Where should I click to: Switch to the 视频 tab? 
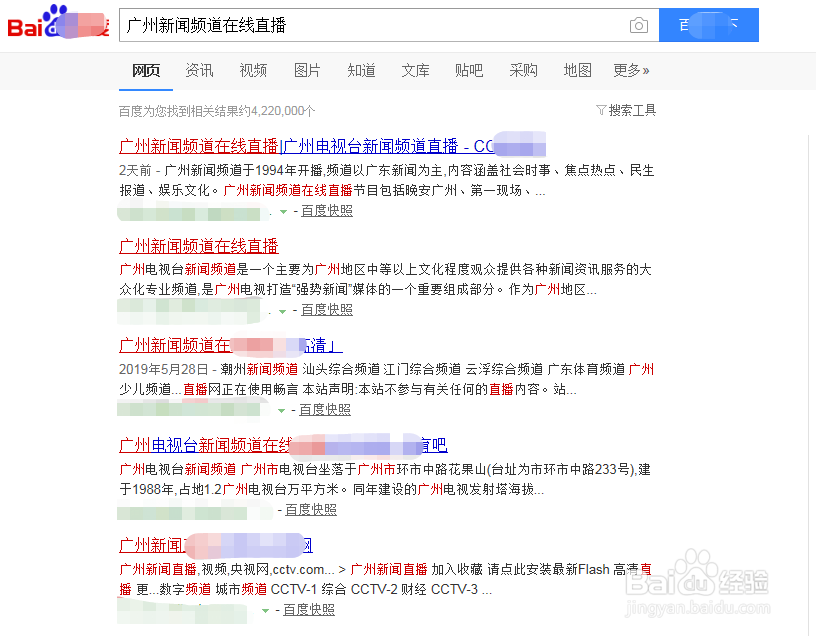coord(253,70)
